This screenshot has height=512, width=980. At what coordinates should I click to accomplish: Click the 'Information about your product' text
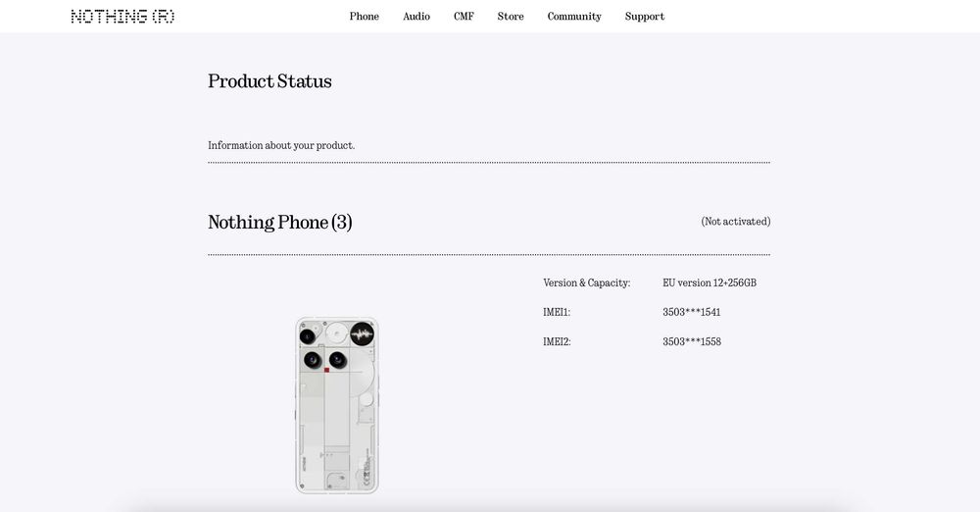[281, 145]
